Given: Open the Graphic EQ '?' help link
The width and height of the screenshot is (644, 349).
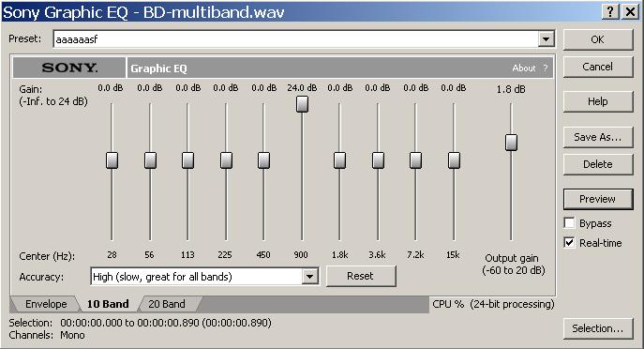Looking at the screenshot, I should point(545,68).
